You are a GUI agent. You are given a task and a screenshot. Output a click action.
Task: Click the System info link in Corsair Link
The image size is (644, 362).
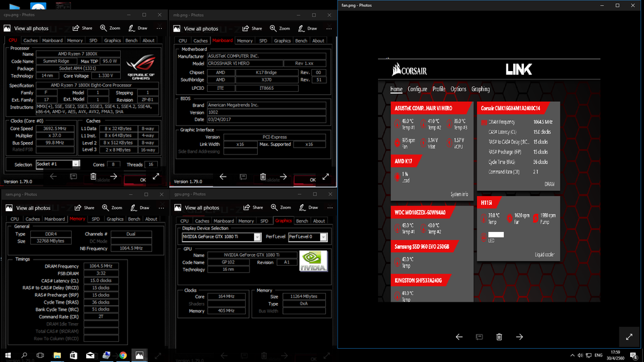(459, 195)
